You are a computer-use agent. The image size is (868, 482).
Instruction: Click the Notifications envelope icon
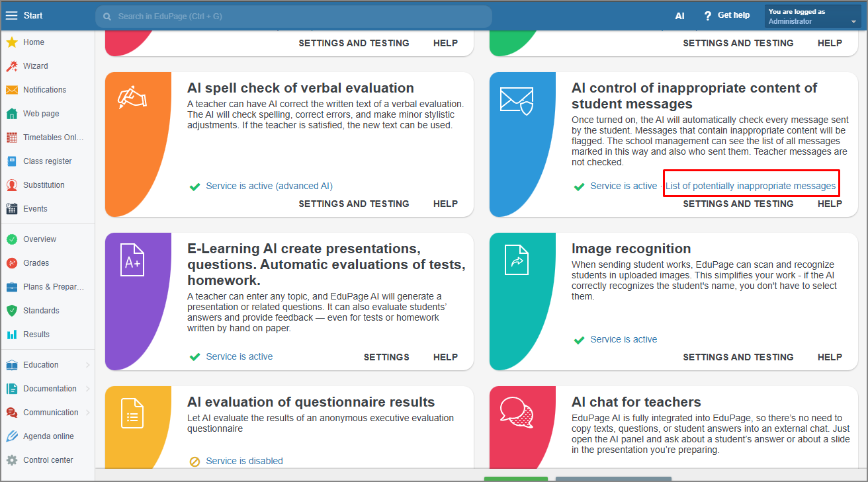(x=12, y=90)
